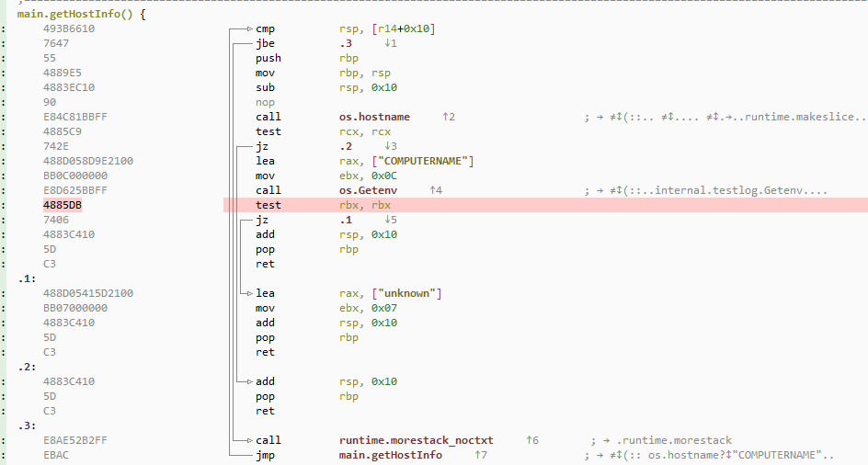Click the ↓1 reference marker
Screen dimensions: 868x465
(390, 43)
